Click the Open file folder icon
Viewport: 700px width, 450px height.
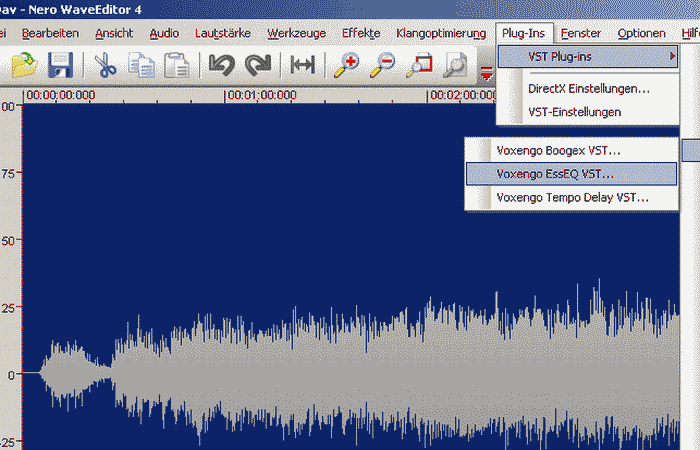[x=23, y=66]
